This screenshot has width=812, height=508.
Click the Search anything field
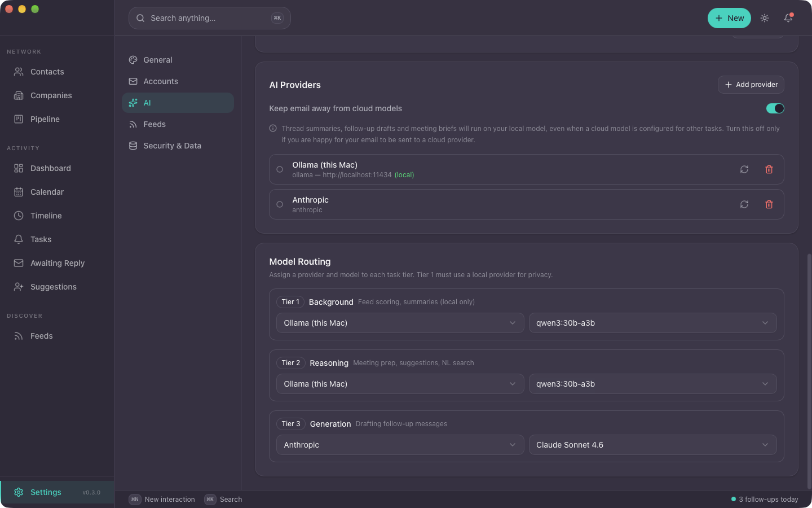pos(210,18)
